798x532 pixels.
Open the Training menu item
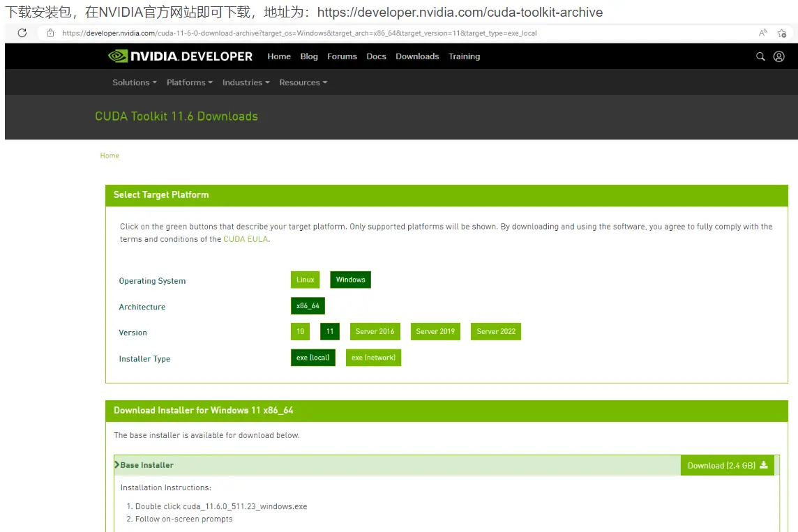click(x=464, y=56)
